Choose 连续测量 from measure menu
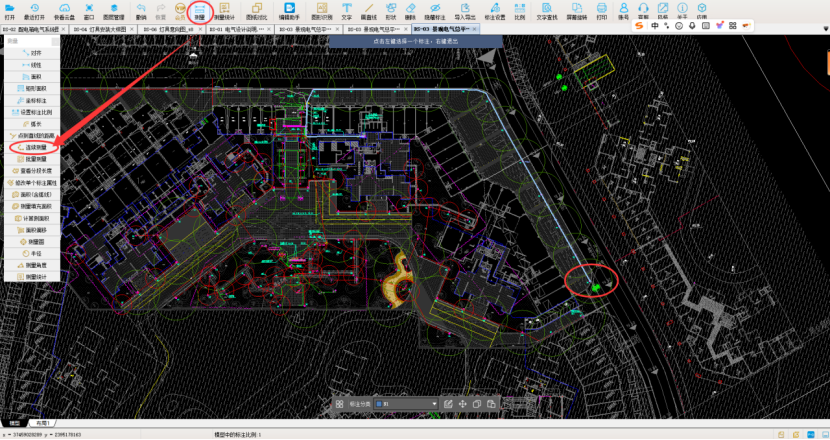830x440 pixels. (x=36, y=146)
